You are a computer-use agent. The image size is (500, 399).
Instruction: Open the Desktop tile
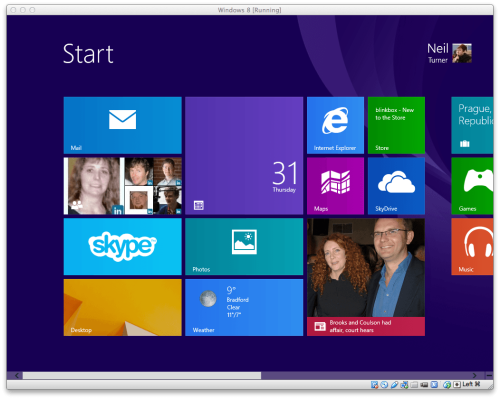pyautogui.click(x=122, y=307)
